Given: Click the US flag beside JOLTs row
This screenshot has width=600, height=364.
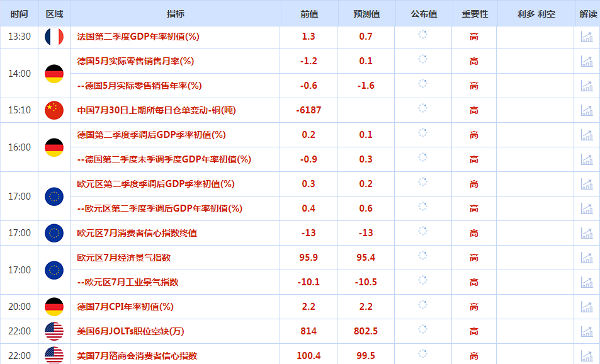Looking at the screenshot, I should tap(54, 331).
